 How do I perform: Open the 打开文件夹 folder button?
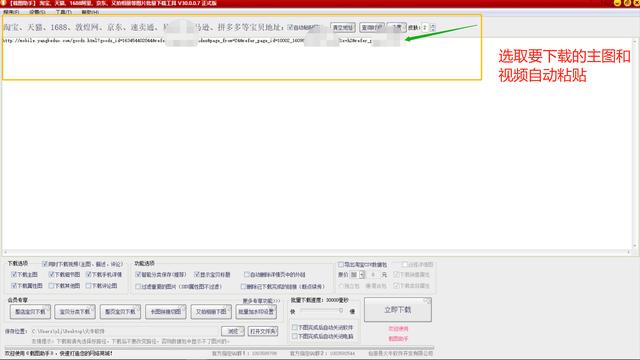263,331
